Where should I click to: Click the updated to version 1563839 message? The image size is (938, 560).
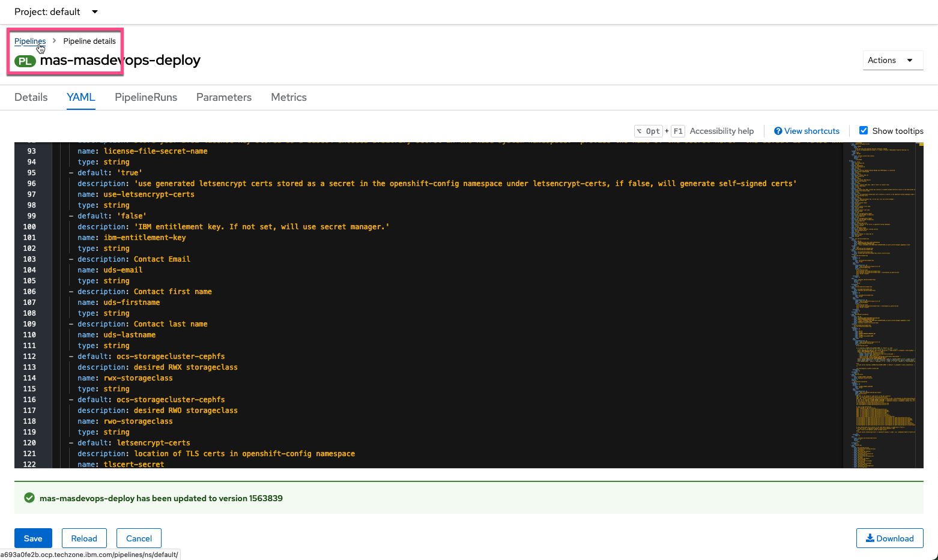coord(161,498)
